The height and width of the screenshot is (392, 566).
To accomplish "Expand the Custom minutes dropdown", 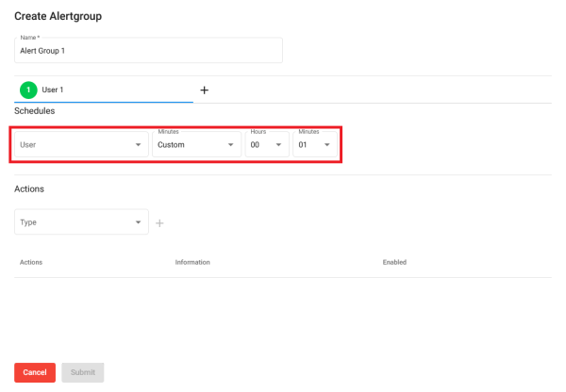I will (x=197, y=144).
